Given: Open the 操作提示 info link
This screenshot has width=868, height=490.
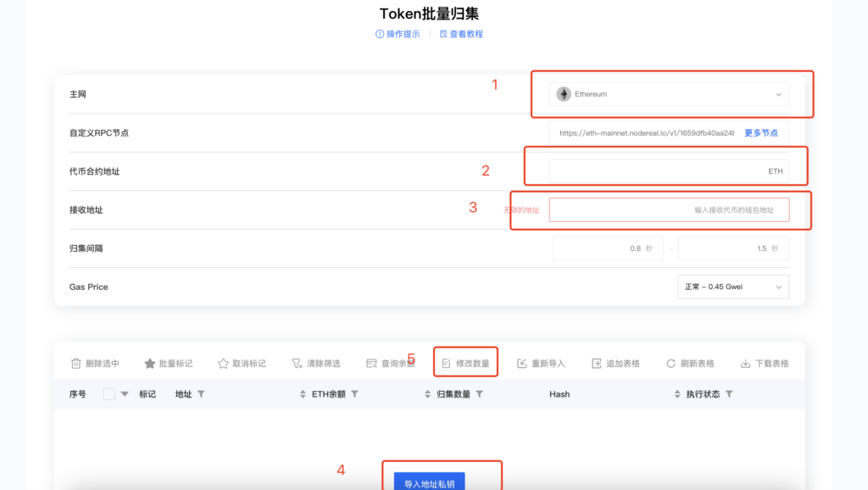Looking at the screenshot, I should click(x=398, y=34).
